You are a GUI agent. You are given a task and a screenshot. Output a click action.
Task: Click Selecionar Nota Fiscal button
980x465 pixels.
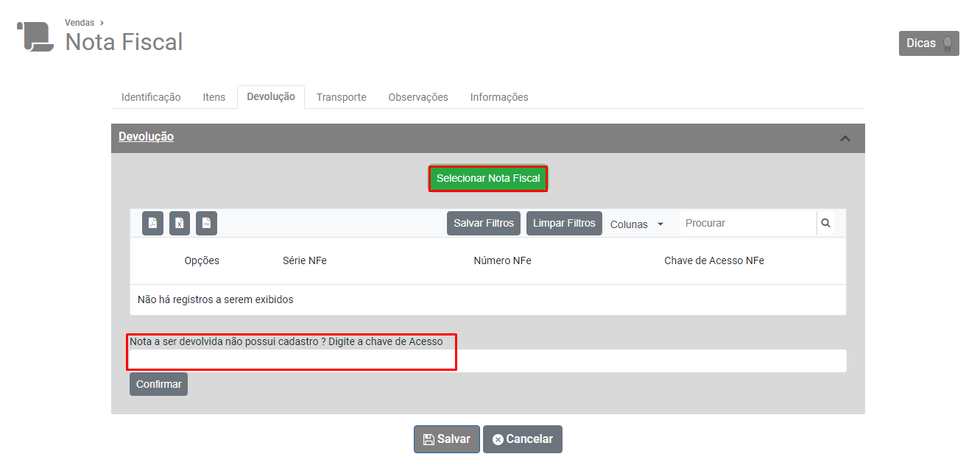coord(488,178)
